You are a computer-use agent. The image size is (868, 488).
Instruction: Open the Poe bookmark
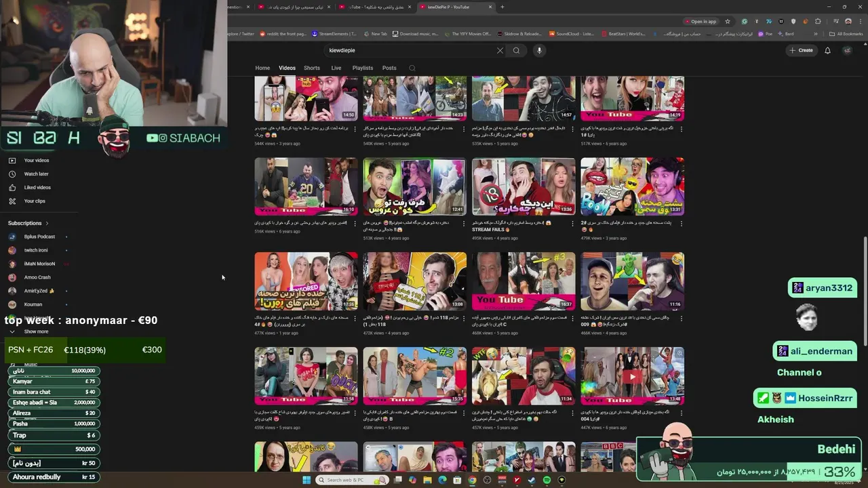(766, 34)
